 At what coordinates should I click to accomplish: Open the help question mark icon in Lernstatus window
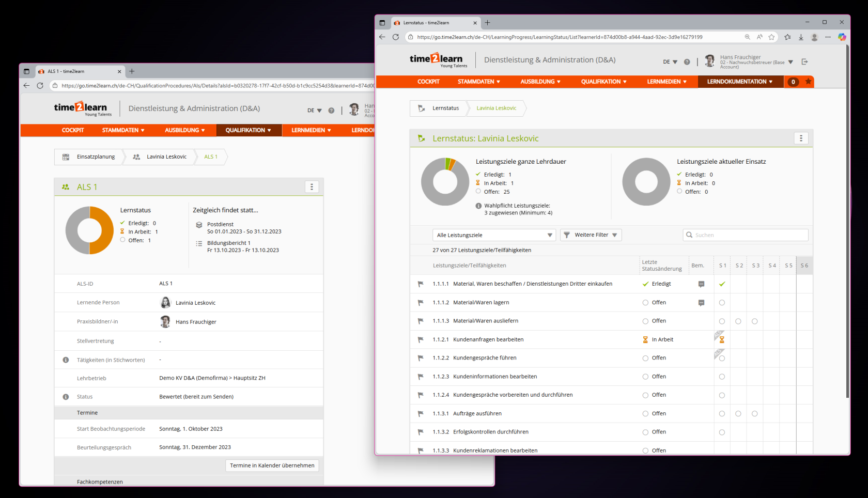click(x=687, y=62)
